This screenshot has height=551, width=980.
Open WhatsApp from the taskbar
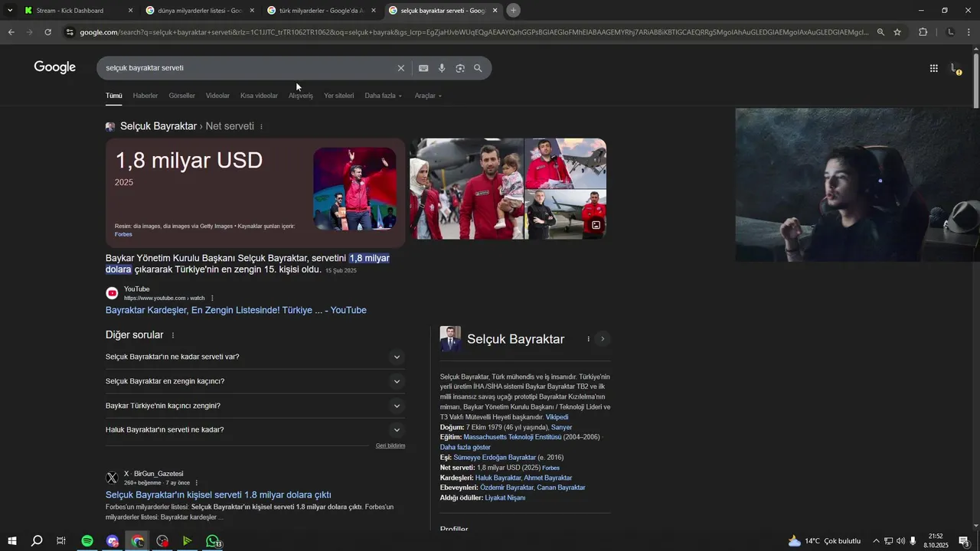coord(213,541)
